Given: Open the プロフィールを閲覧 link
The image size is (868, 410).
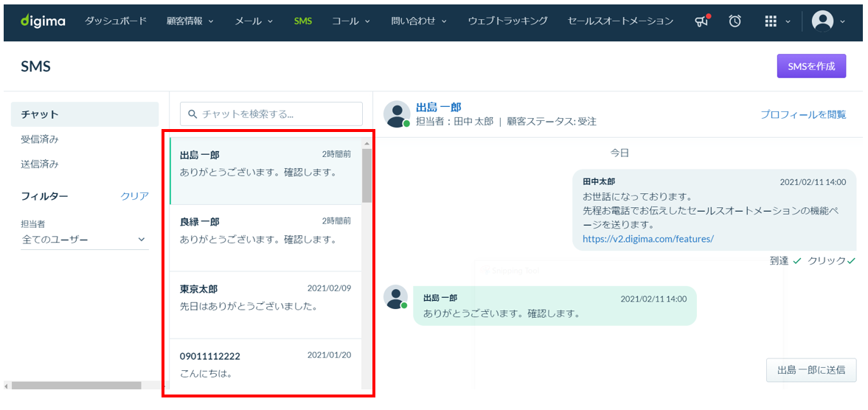Looking at the screenshot, I should pos(803,114).
